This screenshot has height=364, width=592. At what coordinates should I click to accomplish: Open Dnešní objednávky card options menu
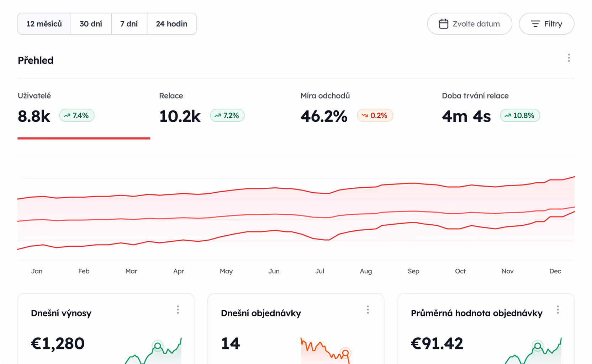click(x=368, y=310)
